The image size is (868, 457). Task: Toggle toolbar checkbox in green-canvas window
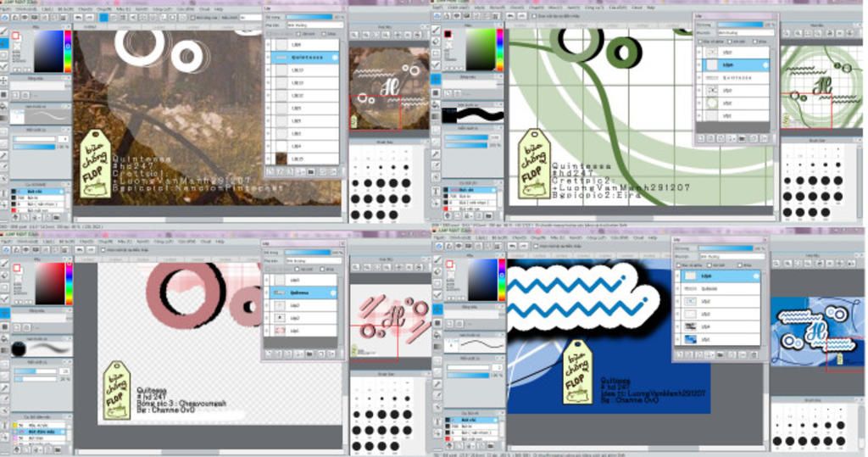tap(534, 16)
